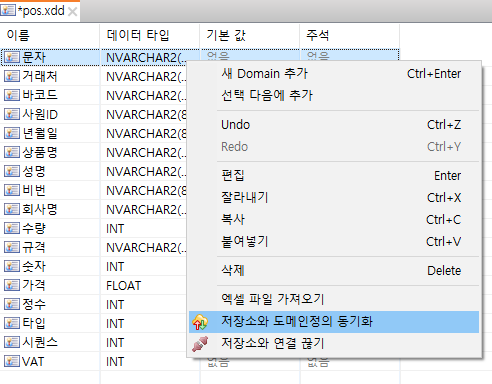Choose 붙여넣기 menu entry
This screenshot has width=492, height=384.
click(334, 242)
